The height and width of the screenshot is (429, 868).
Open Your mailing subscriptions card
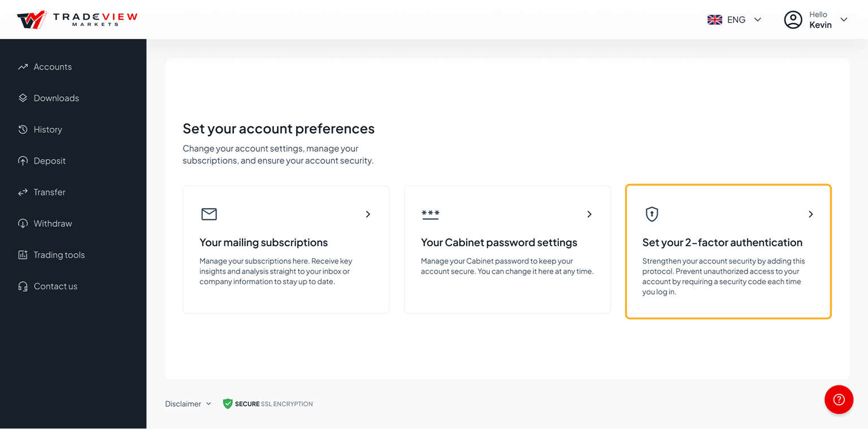coord(285,249)
